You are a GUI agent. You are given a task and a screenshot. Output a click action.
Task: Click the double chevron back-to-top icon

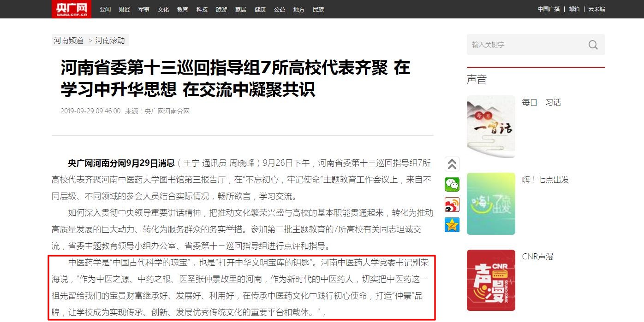click(x=452, y=164)
